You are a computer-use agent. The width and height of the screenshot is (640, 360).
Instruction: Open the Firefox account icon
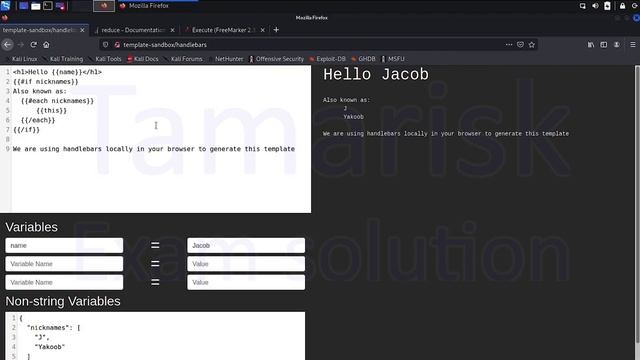[617, 45]
